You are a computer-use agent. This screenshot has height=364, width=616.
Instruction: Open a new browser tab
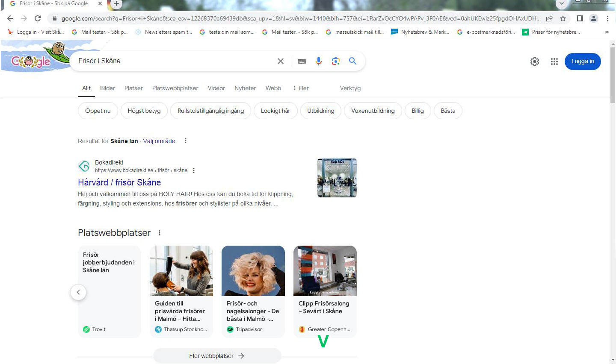116,4
